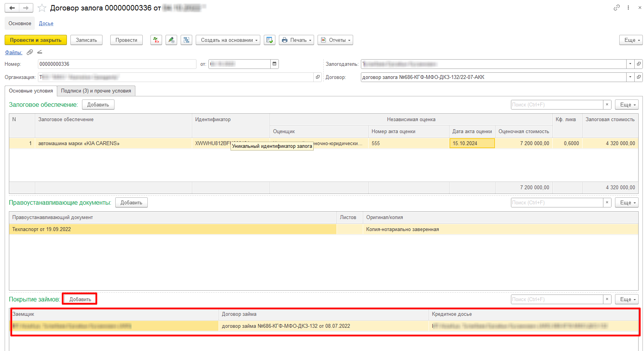The height and width of the screenshot is (351, 644).
Task: Expand the Залогодатель dropdown list
Action: [630, 64]
